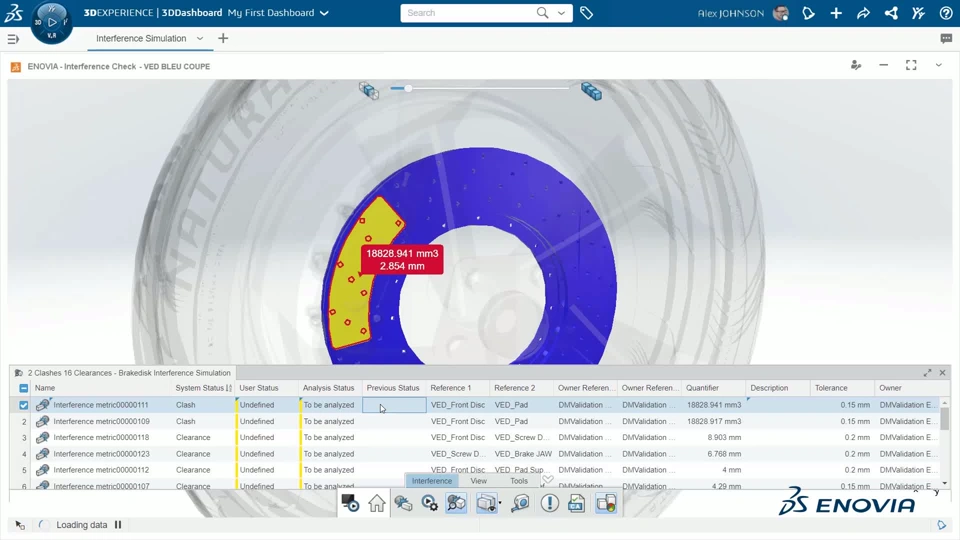Viewport: 960px width, 540px height.
Task: Click the 8.903 mm quantifier cell
Action: [713, 438]
